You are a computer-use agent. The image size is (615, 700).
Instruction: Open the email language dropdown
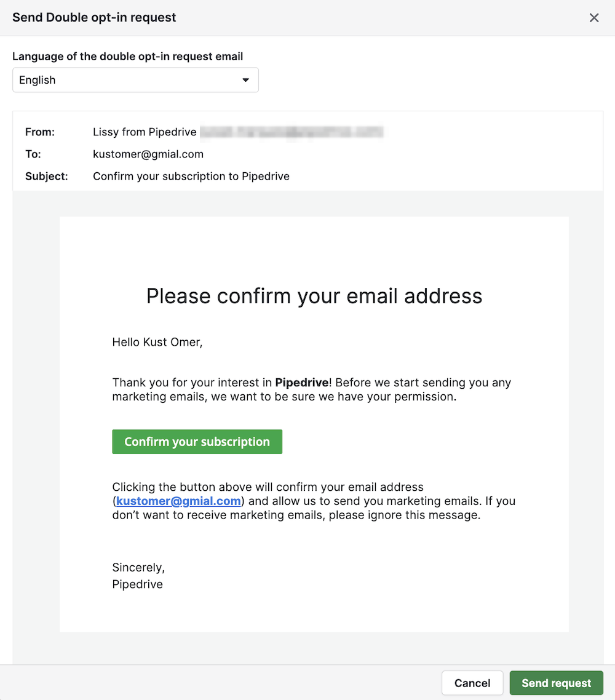pyautogui.click(x=135, y=80)
